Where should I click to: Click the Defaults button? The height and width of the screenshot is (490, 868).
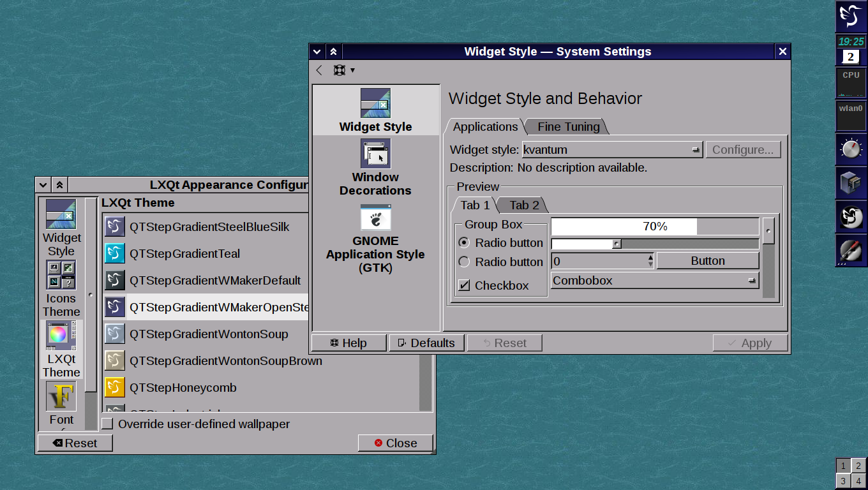coord(426,343)
